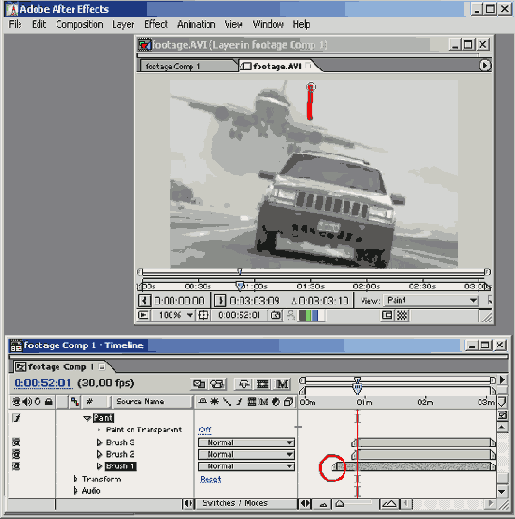Click the 0:00:52:01 time in layer window
Image resolution: width=515 pixels, height=519 pixels.
(239, 315)
